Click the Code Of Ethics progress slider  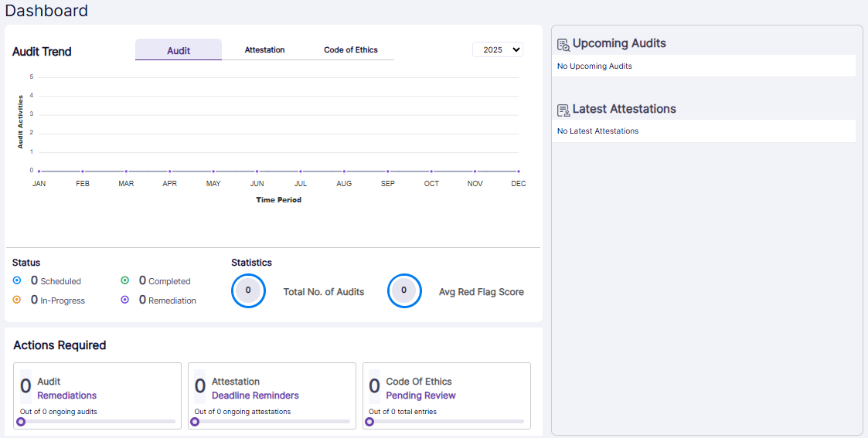[x=446, y=422]
